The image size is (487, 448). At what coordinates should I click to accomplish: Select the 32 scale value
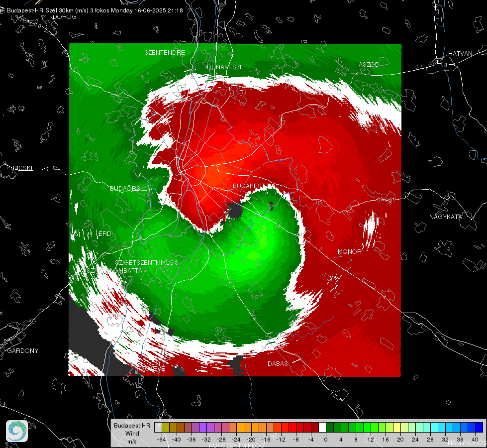click(445, 440)
